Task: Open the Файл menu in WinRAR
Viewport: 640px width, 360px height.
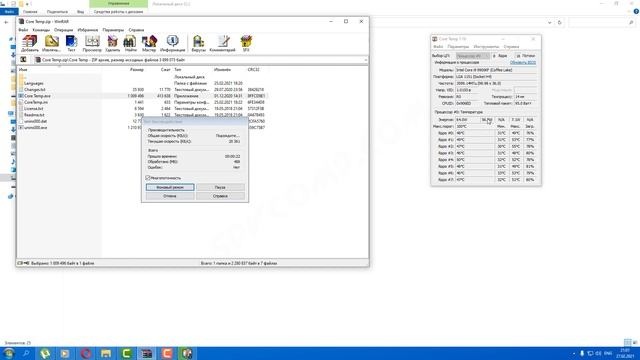Action: [23, 30]
